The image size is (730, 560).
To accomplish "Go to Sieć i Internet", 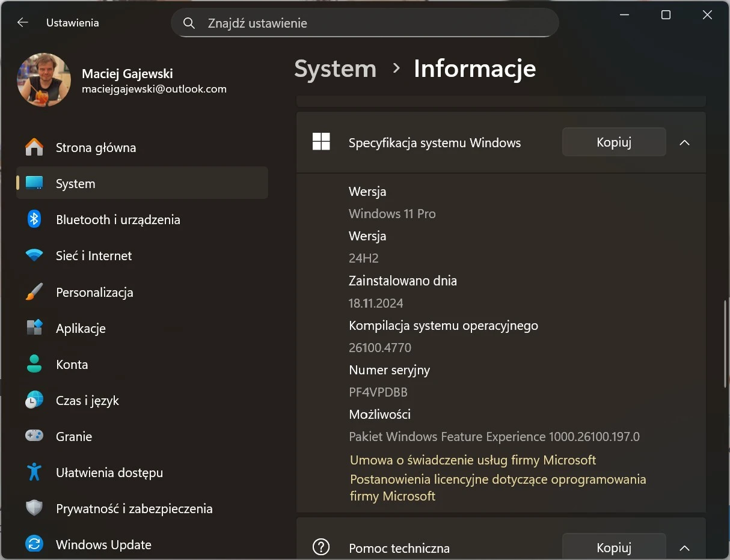I will coord(142,255).
